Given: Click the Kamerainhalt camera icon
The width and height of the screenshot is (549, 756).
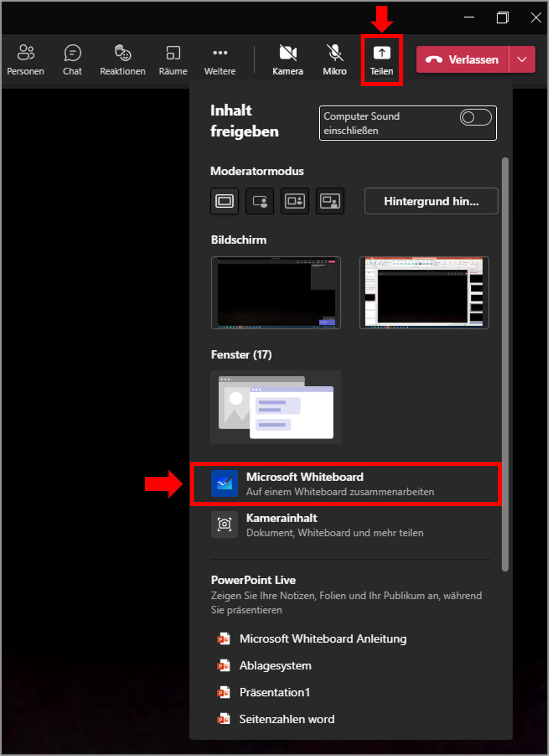Looking at the screenshot, I should click(x=225, y=524).
